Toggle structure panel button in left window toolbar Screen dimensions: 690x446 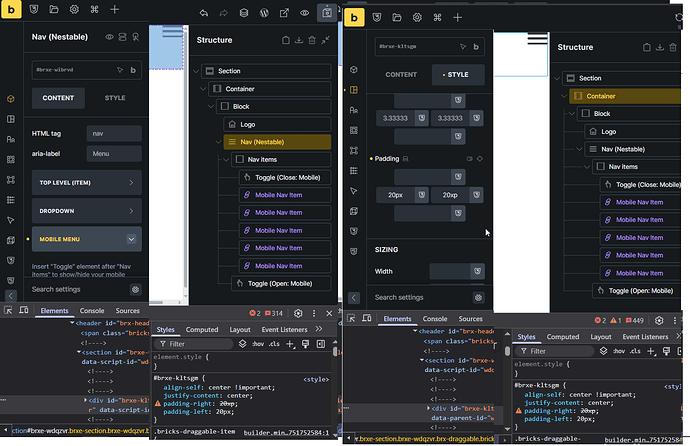pyautogui.click(x=327, y=13)
